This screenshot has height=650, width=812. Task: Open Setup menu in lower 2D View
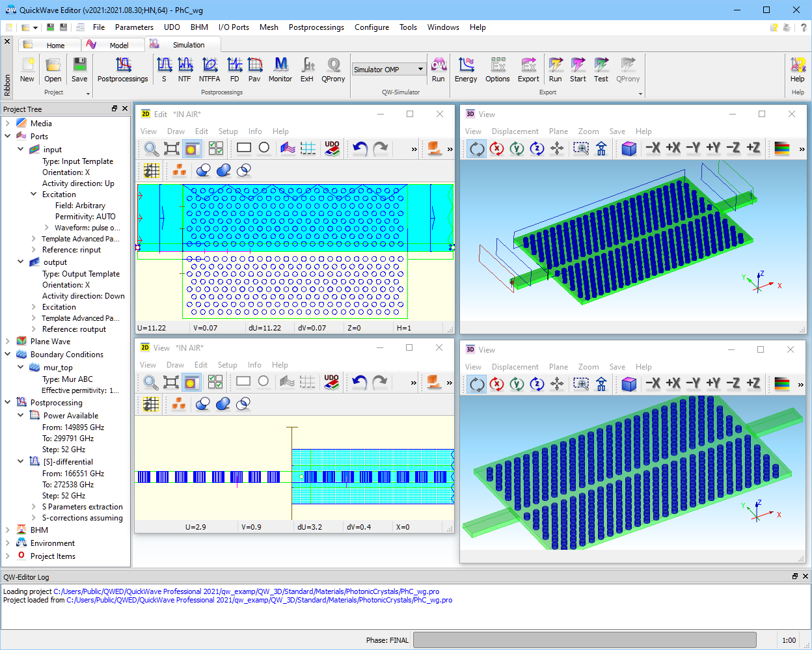pos(227,365)
